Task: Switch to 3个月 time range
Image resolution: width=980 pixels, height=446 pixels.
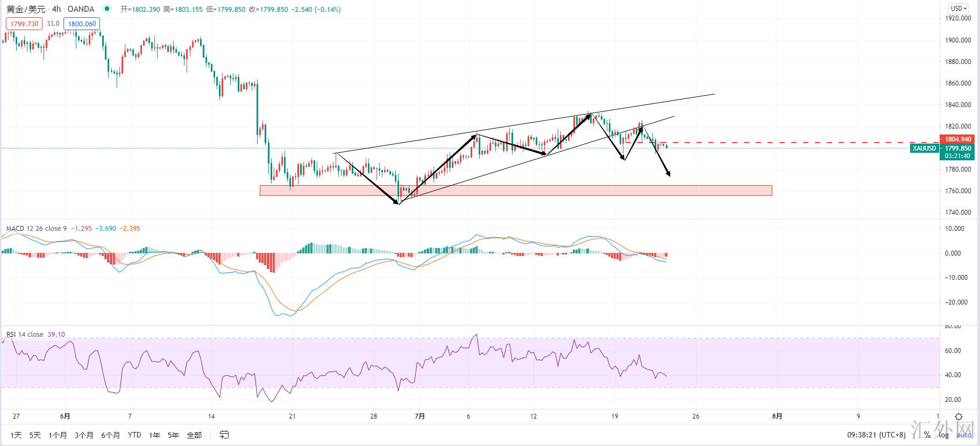Action: click(x=84, y=435)
